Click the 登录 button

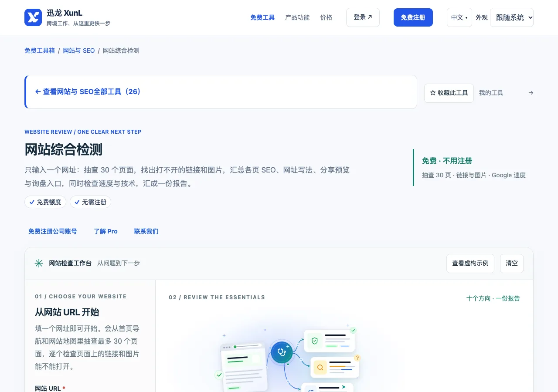[363, 17]
